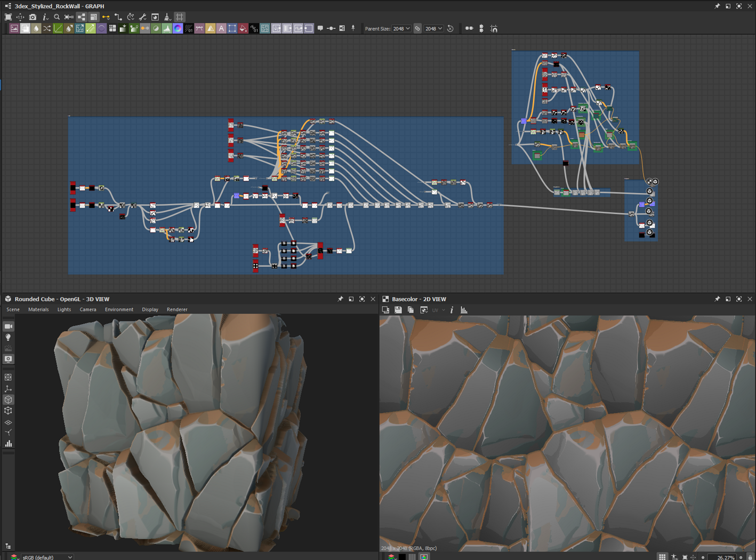Click the light bulb icon in 3D view sidebar
Image resolution: width=756 pixels, height=560 pixels.
[9, 338]
